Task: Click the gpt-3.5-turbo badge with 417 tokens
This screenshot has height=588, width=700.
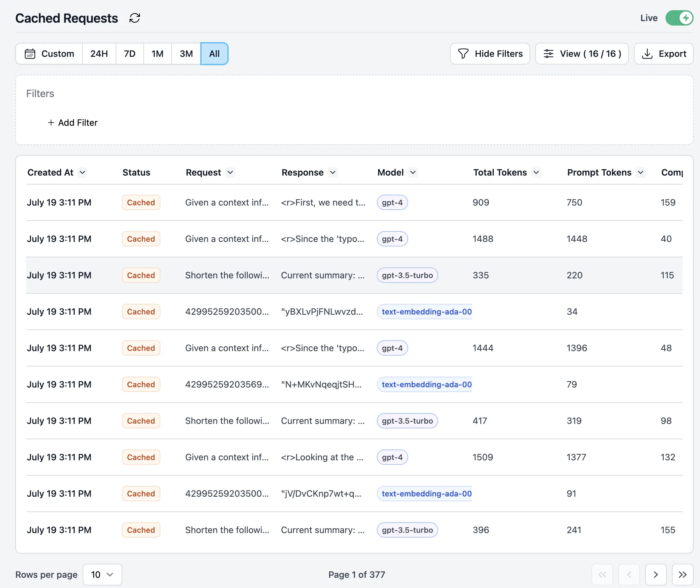Action: pyautogui.click(x=407, y=421)
